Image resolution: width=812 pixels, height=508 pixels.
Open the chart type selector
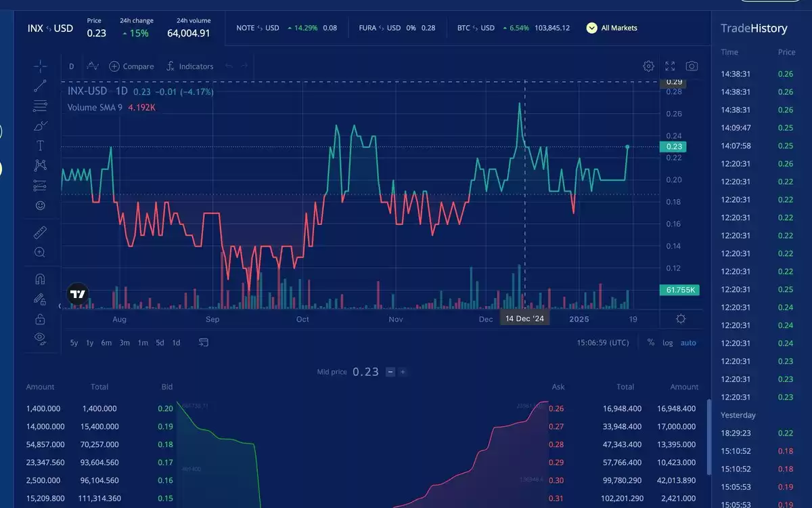(93, 66)
